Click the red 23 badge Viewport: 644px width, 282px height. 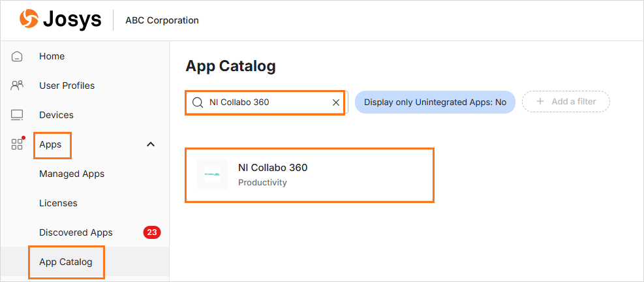(152, 232)
